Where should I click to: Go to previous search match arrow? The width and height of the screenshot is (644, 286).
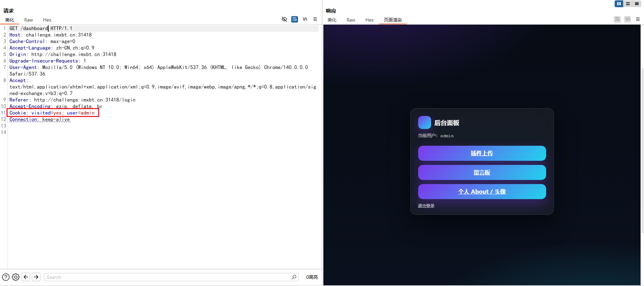(26, 277)
